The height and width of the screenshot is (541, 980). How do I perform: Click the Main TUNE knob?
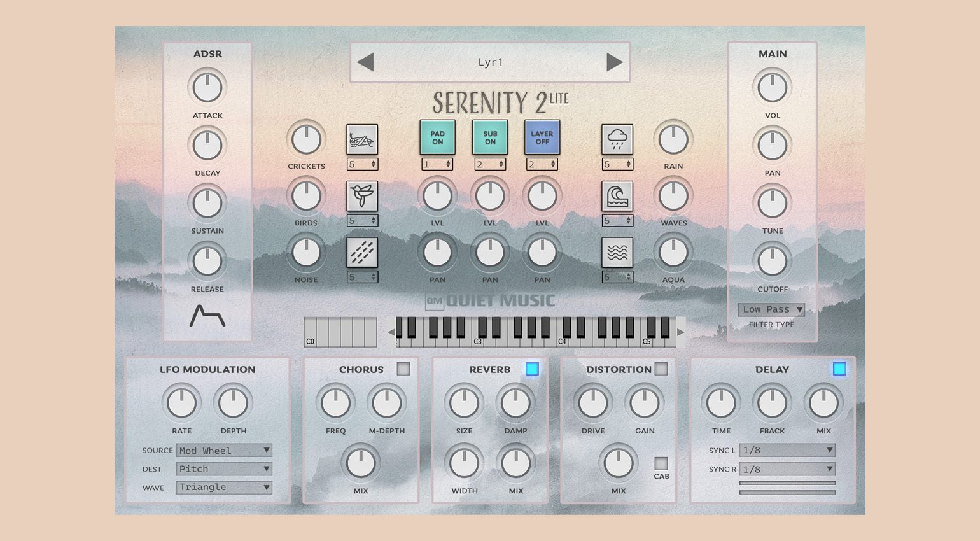pyautogui.click(x=773, y=203)
